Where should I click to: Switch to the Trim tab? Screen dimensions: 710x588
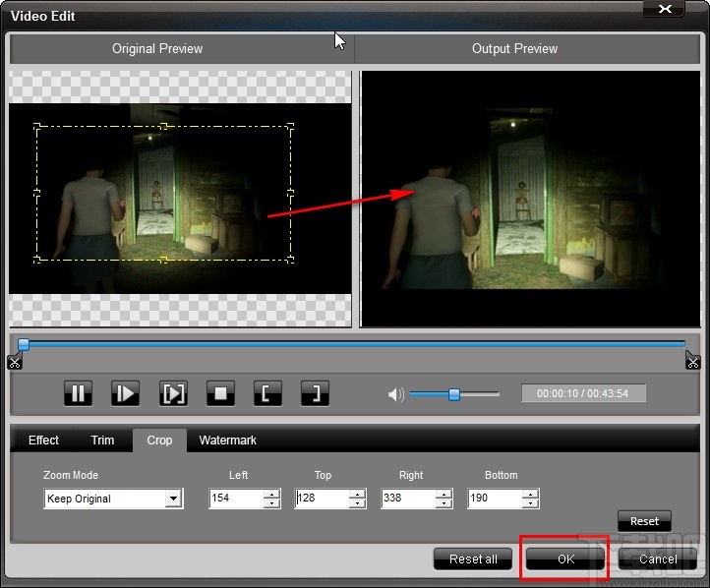click(x=102, y=440)
